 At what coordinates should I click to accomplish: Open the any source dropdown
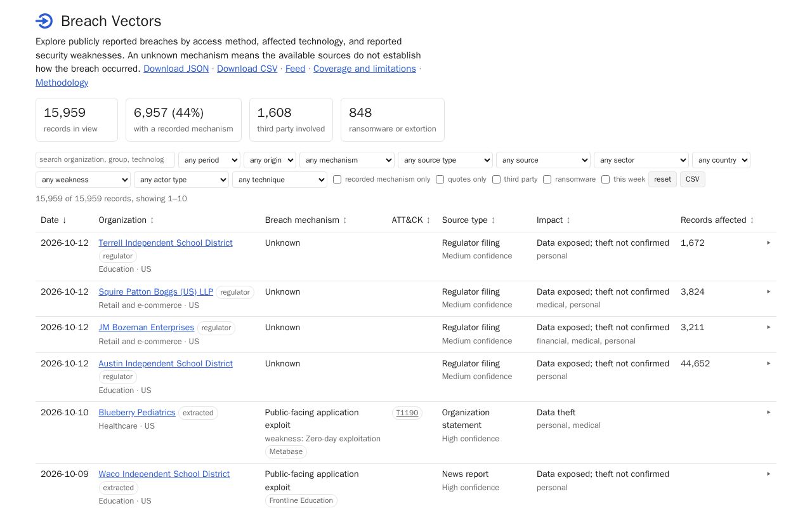pyautogui.click(x=543, y=160)
